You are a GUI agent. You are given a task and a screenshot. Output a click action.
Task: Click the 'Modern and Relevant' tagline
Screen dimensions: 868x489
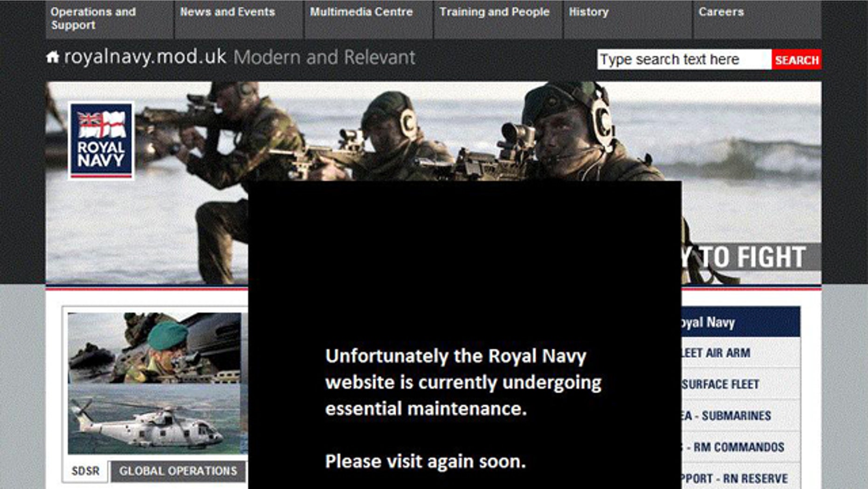324,57
